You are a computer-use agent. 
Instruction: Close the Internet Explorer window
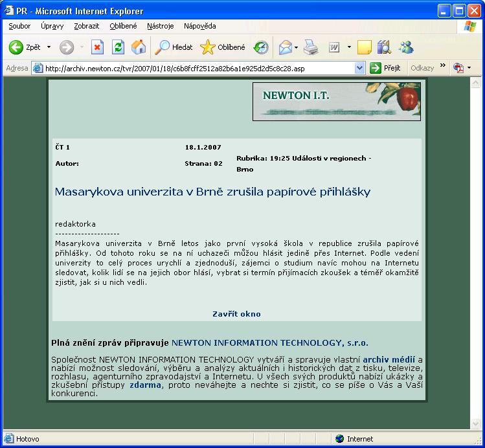pos(474,11)
